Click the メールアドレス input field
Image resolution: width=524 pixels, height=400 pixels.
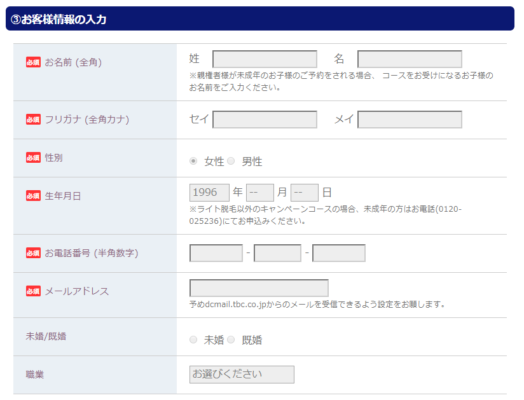[259, 288]
